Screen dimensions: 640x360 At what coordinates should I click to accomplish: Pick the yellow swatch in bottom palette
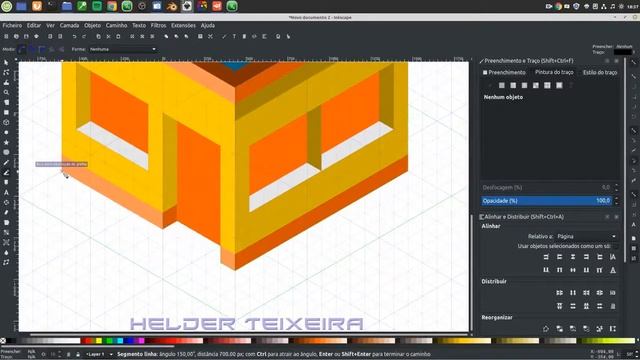[x=99, y=340]
